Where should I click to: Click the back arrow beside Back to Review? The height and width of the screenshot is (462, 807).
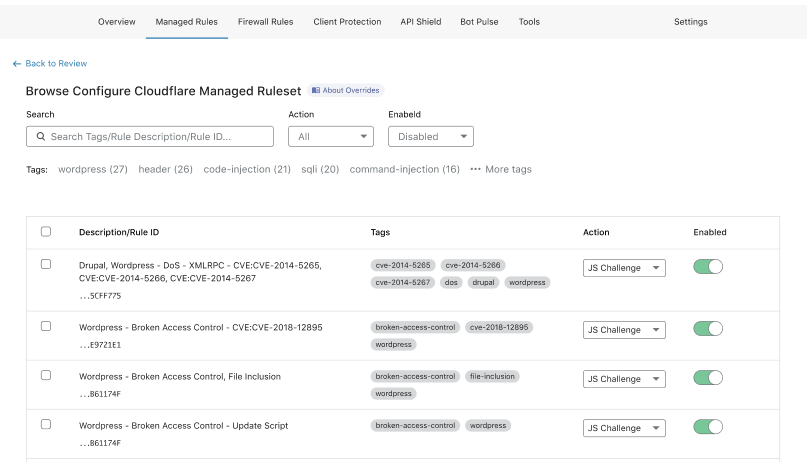click(x=17, y=63)
